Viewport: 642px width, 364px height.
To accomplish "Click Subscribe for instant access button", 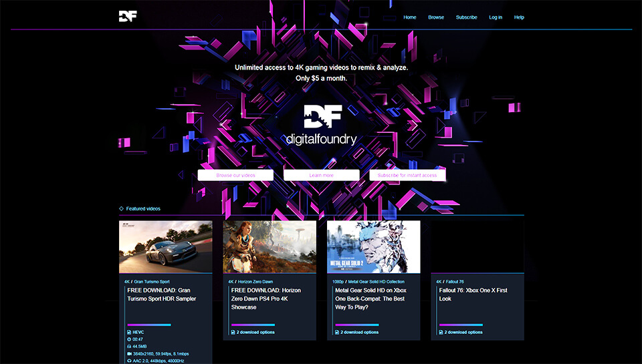I will (407, 175).
